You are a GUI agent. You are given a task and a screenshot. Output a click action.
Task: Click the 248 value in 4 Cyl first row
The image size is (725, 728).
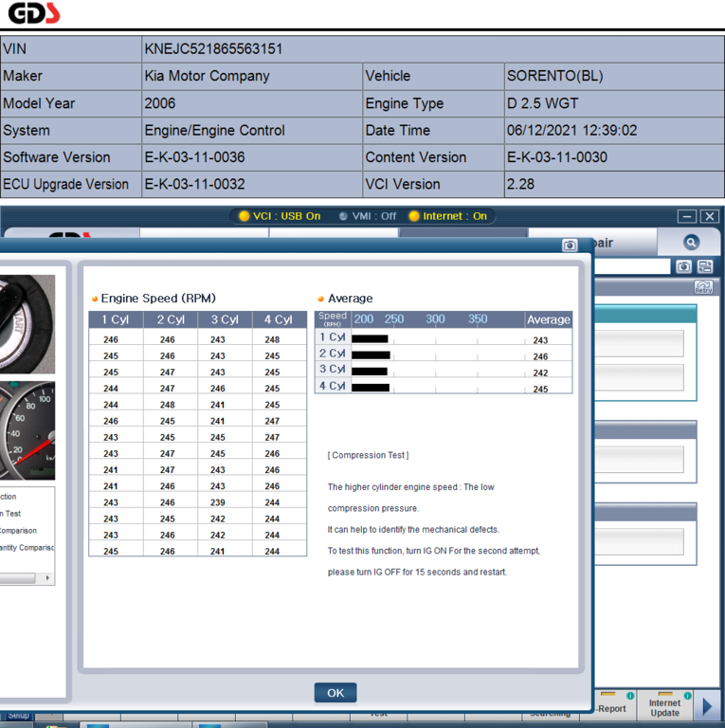pyautogui.click(x=272, y=339)
